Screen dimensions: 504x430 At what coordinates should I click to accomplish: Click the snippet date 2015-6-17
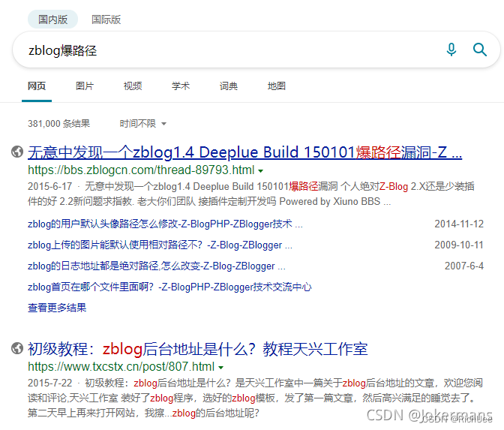tap(49, 186)
